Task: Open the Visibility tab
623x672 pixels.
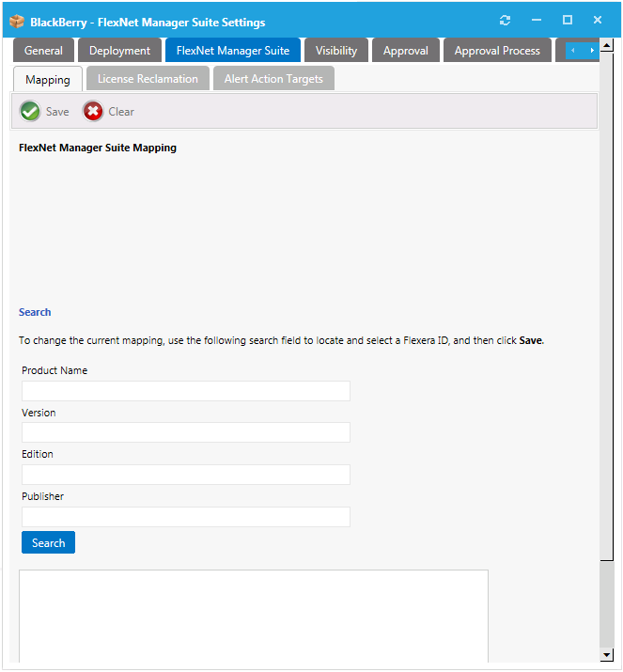Action: 336,51
